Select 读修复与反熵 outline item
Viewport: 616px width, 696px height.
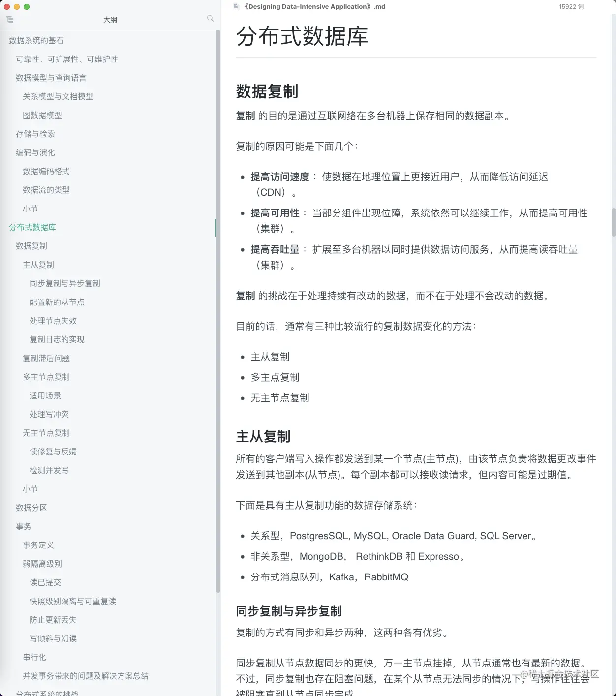click(x=53, y=452)
